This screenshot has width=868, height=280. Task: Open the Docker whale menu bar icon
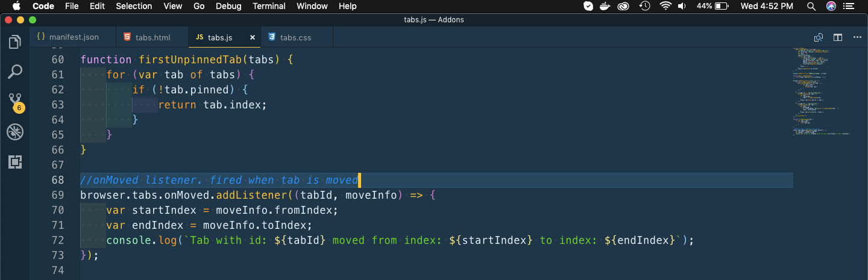click(606, 6)
